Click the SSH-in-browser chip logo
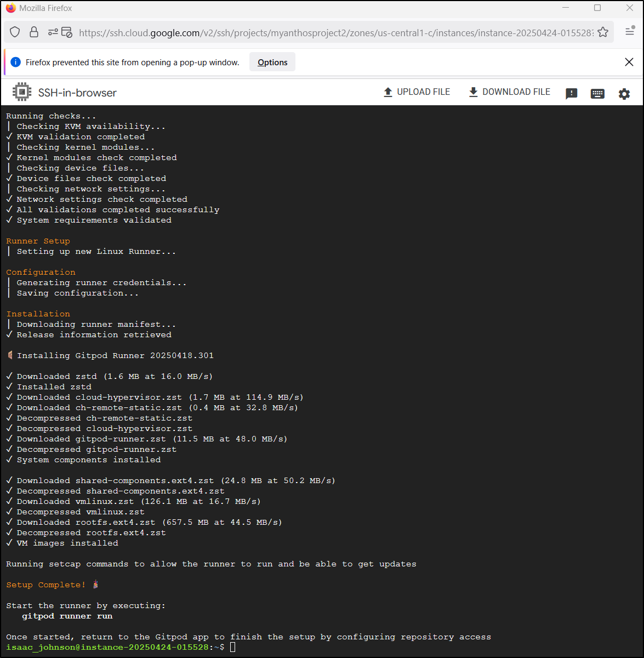This screenshot has height=658, width=644. click(22, 92)
